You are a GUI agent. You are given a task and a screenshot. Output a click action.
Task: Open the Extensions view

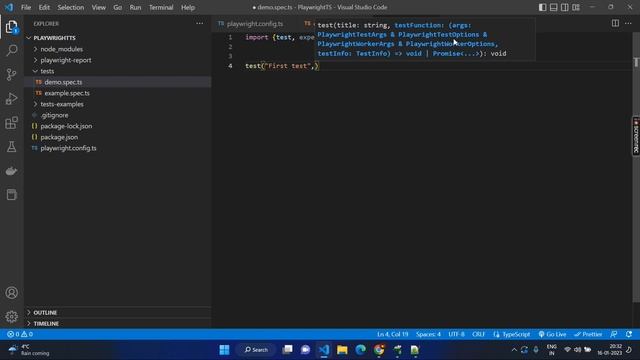(11, 123)
